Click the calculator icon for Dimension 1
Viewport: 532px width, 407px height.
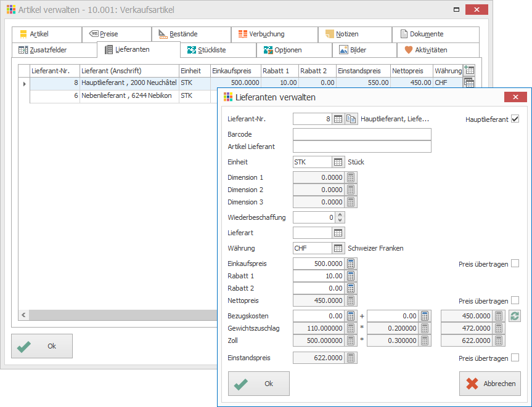351,177
